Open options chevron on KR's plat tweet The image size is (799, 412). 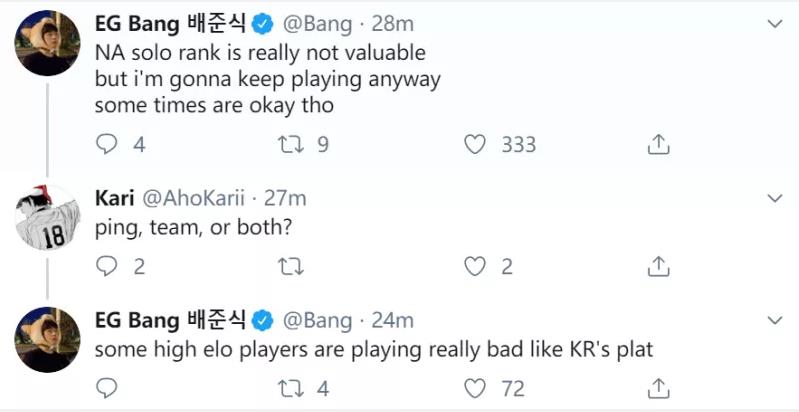pyautogui.click(x=773, y=321)
